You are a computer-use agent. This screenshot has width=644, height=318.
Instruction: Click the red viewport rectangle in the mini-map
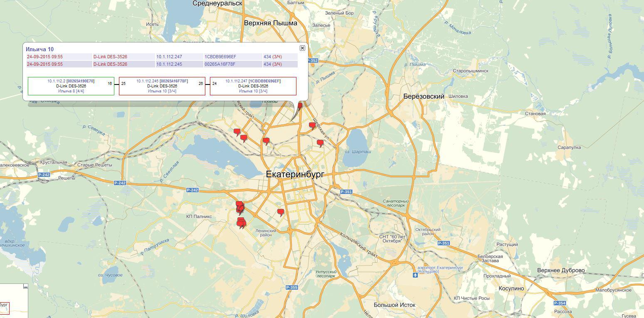[x=4, y=308]
